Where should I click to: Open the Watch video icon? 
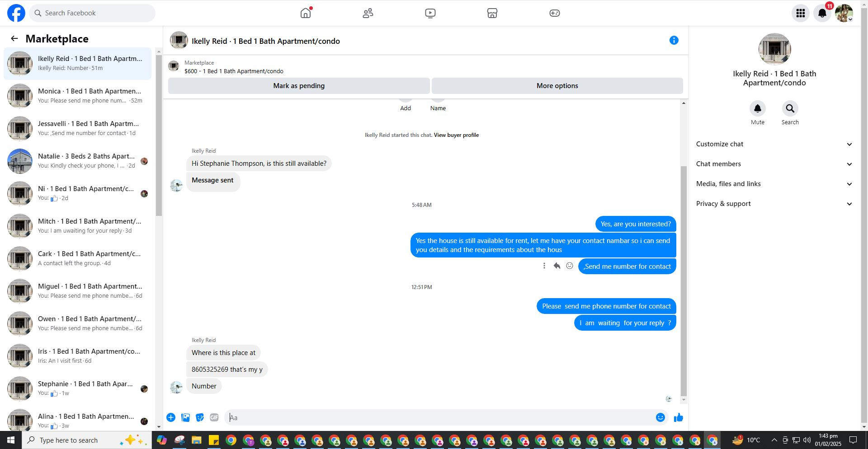tap(430, 13)
